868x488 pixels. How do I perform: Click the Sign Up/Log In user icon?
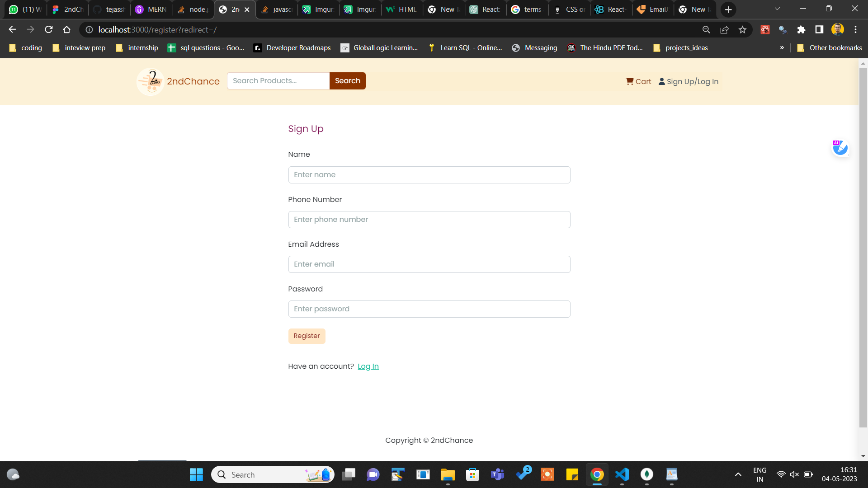coord(662,81)
